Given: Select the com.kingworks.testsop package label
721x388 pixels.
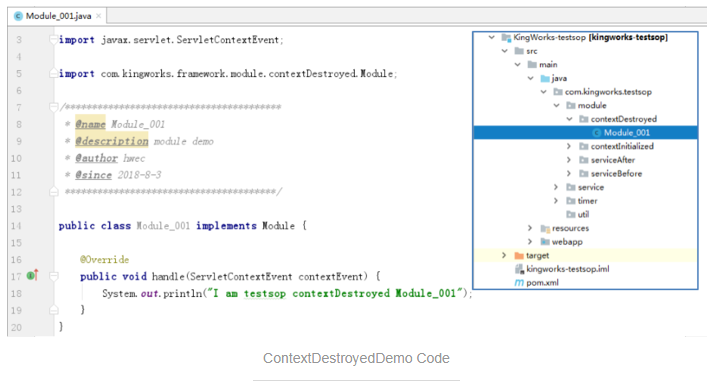Looking at the screenshot, I should [608, 92].
